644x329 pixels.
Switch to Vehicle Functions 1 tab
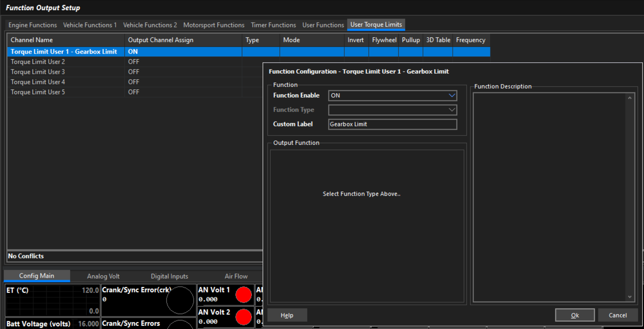tap(90, 25)
